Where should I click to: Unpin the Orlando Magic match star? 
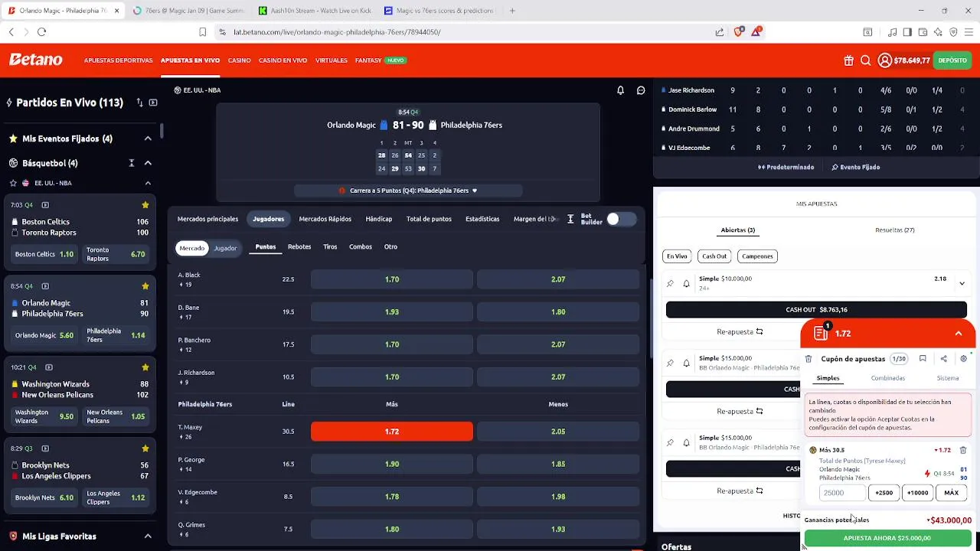pyautogui.click(x=145, y=286)
